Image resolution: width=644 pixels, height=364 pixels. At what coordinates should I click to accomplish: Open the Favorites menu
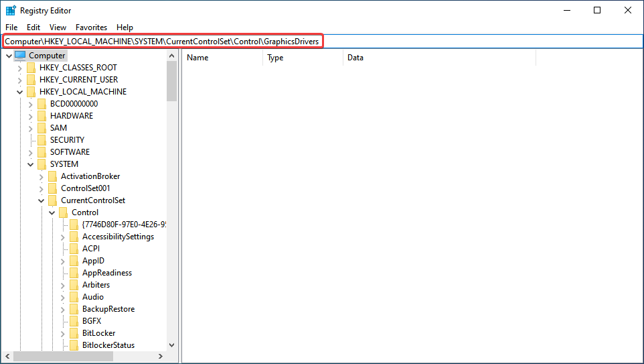[x=91, y=27]
